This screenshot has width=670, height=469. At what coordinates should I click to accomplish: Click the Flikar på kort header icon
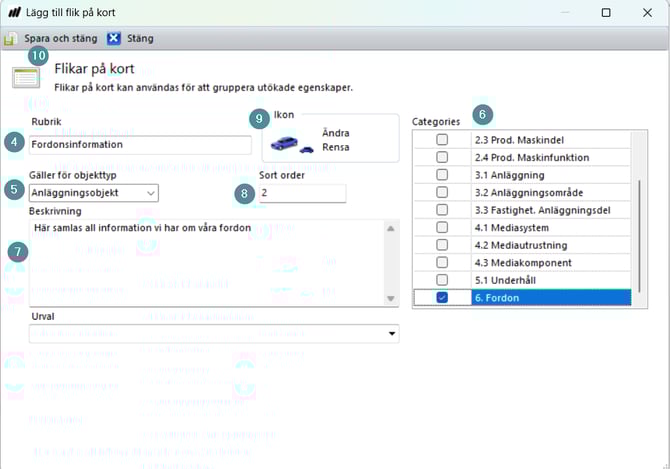pyautogui.click(x=26, y=78)
